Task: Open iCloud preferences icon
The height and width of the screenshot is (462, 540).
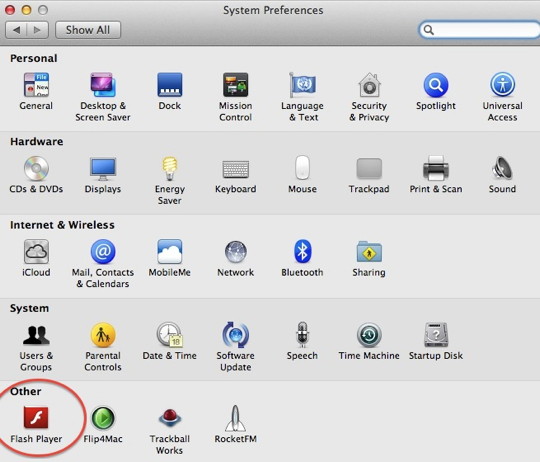Action: (x=36, y=252)
